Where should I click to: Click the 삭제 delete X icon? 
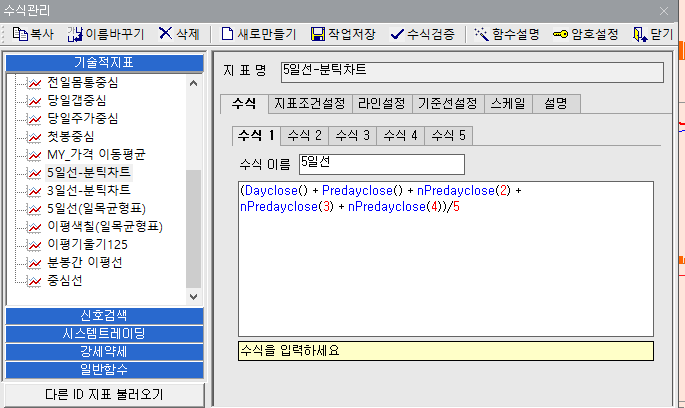(x=166, y=34)
